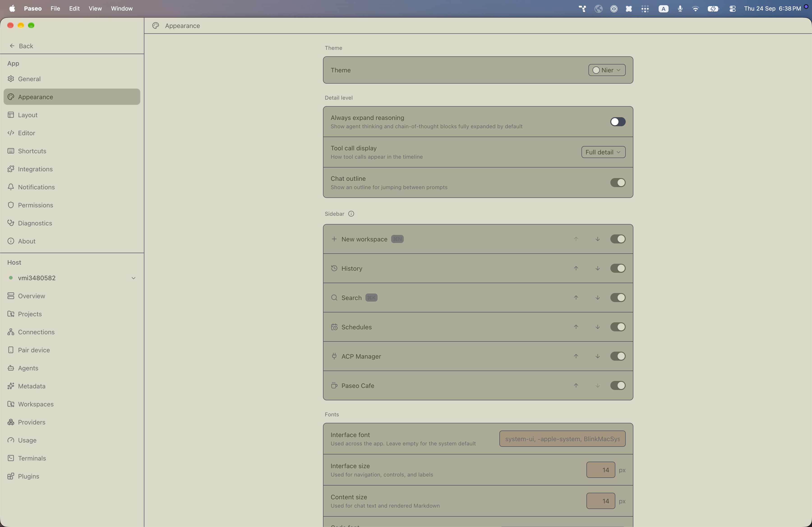Move History row up with arrow
Image resolution: width=812 pixels, height=527 pixels.
click(576, 268)
